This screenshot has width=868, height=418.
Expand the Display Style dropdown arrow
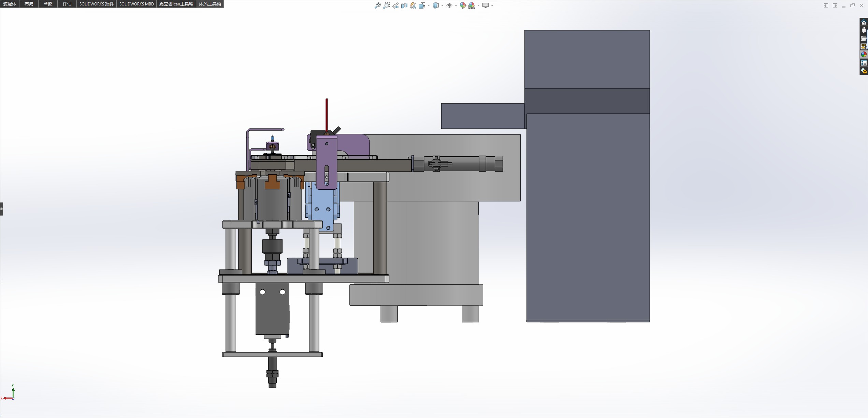tap(442, 6)
